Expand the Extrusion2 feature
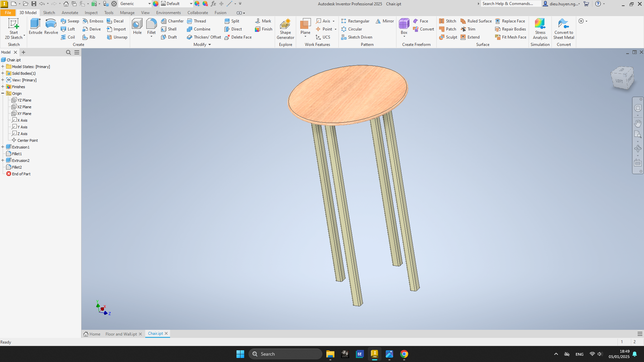Image resolution: width=644 pixels, height=362 pixels. tap(3, 161)
